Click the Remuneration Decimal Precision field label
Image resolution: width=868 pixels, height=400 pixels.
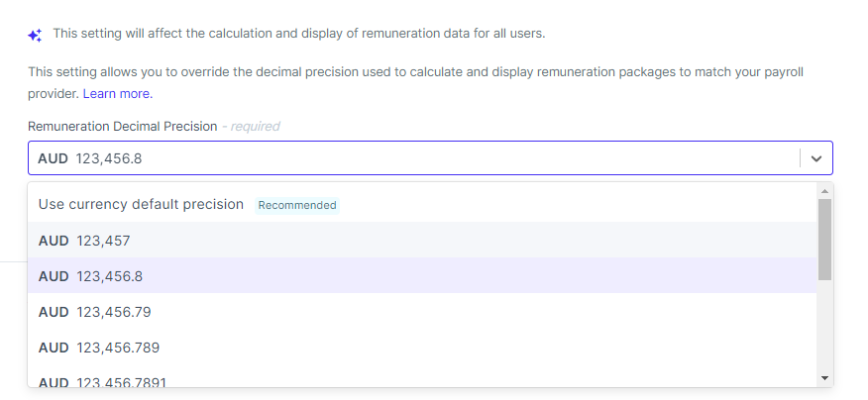coord(122,126)
